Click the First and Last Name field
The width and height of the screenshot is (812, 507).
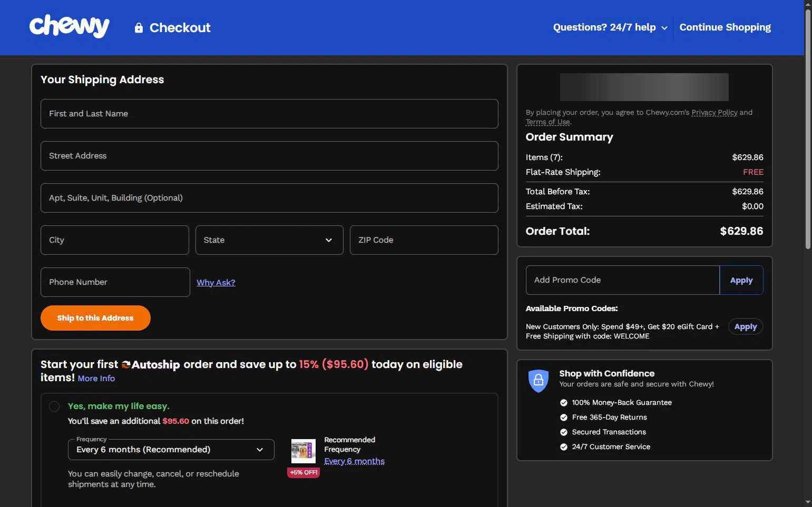tap(269, 114)
